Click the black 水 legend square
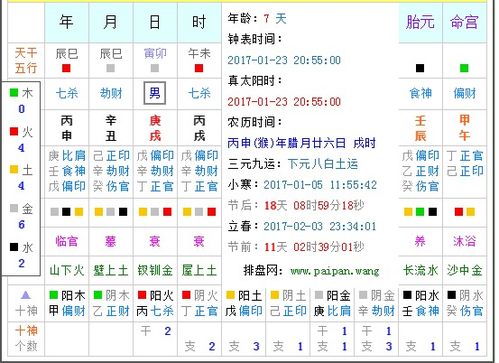The height and width of the screenshot is (363, 499). pos(14,247)
